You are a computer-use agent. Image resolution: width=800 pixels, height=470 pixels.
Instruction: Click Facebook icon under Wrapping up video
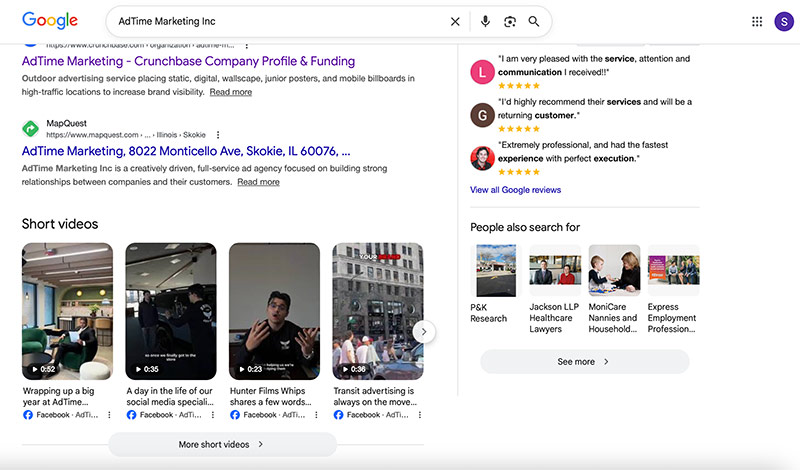coord(28,415)
